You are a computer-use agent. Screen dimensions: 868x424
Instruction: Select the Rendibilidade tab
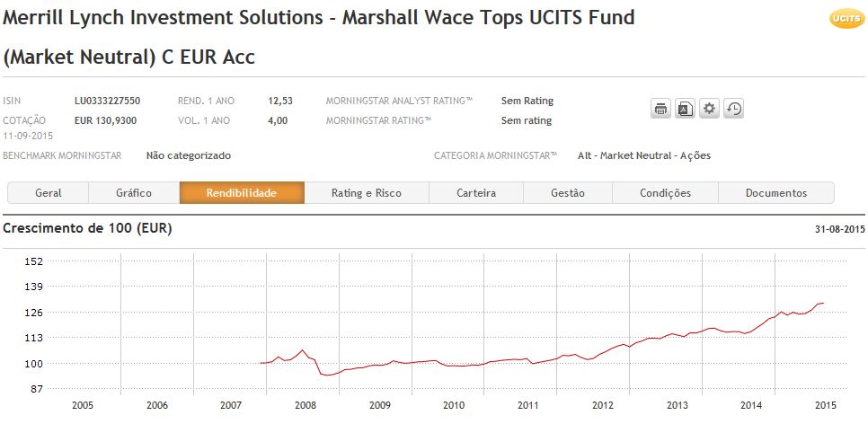pos(242,193)
